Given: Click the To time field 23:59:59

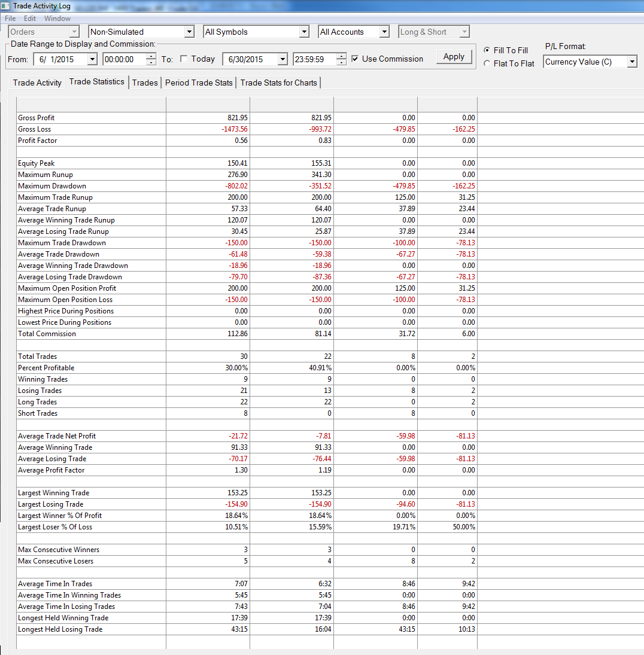Looking at the screenshot, I should pyautogui.click(x=315, y=59).
